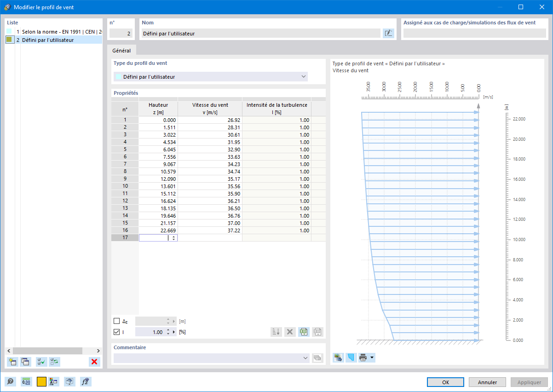
Task: Step the turbulence I value 1.00 spinner
Action: (x=168, y=332)
